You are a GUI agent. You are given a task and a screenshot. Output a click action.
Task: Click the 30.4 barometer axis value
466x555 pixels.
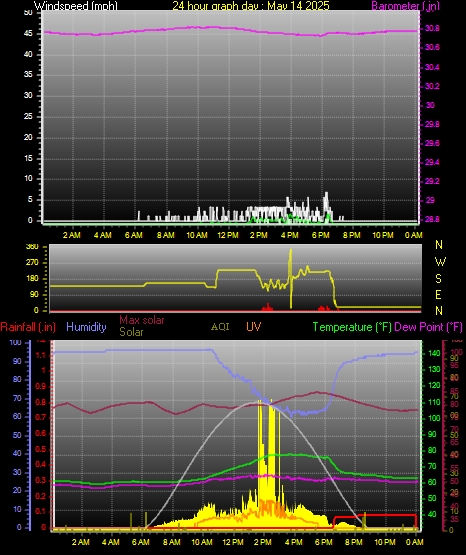tap(432, 67)
